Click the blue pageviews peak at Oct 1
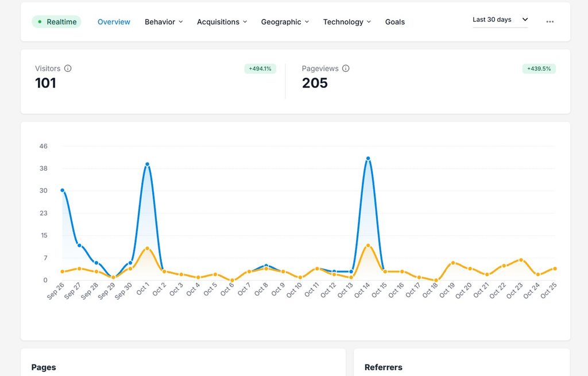Viewport: 588px width, 376px height. (148, 164)
